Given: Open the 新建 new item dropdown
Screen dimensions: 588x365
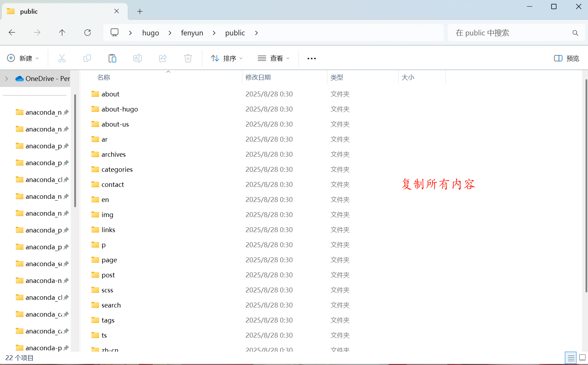Looking at the screenshot, I should (x=23, y=58).
